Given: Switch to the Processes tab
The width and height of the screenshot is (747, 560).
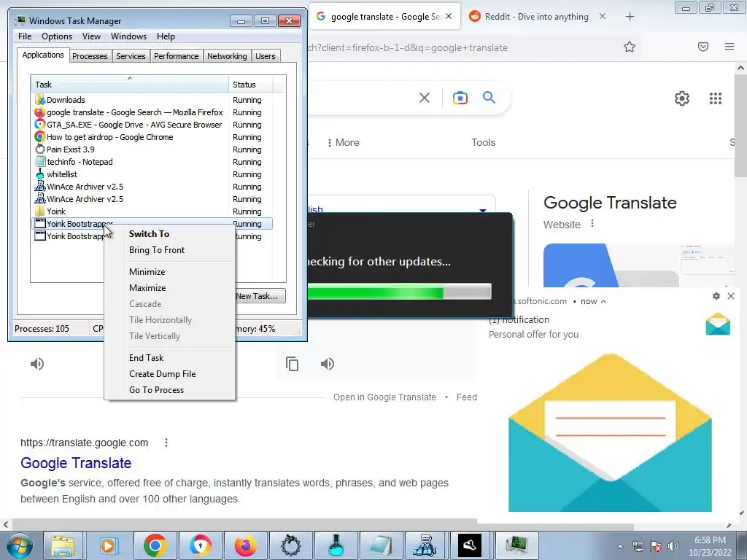Looking at the screenshot, I should coord(90,56).
